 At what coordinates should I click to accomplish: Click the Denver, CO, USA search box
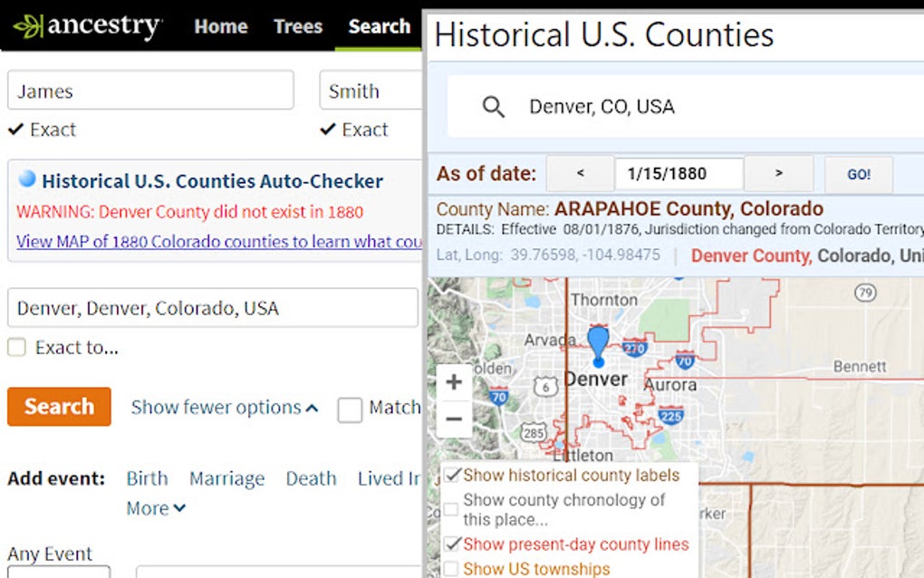pyautogui.click(x=687, y=107)
